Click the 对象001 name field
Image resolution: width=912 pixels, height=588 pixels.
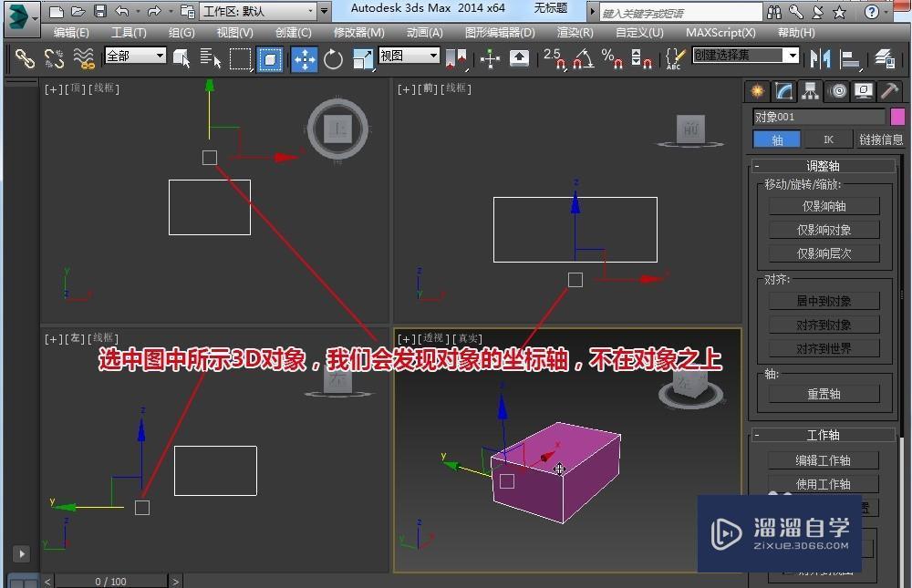pos(816,117)
